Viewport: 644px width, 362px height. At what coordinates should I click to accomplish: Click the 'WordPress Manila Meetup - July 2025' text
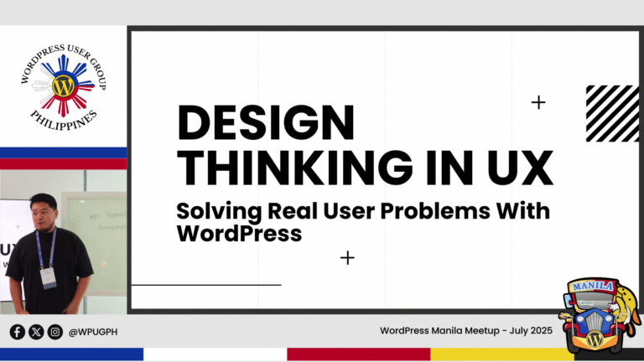tap(465, 331)
